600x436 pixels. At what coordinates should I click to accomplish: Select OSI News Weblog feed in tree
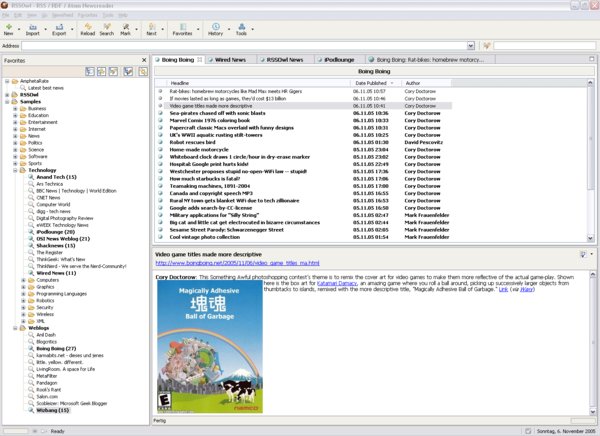pyautogui.click(x=59, y=238)
